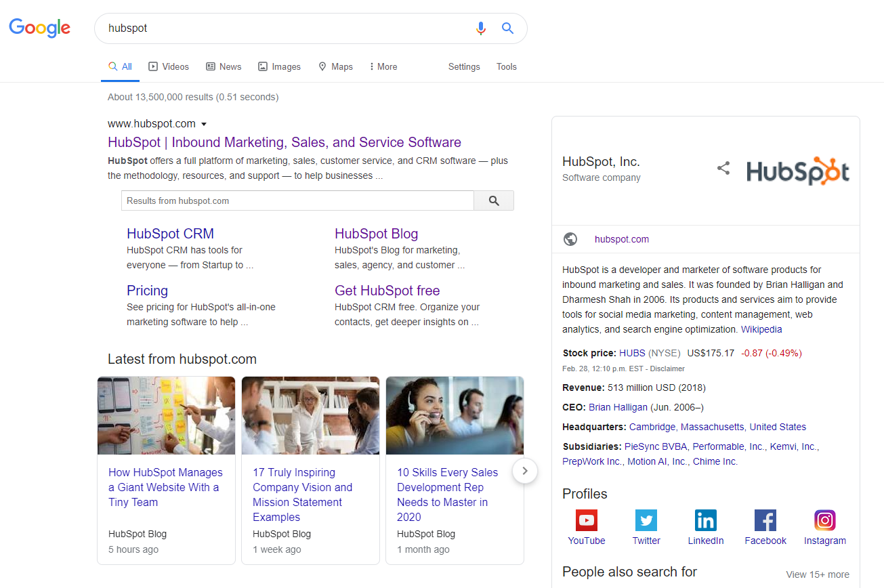884x588 pixels.
Task: Click the sitelinks search magnifier button
Action: coord(493,201)
